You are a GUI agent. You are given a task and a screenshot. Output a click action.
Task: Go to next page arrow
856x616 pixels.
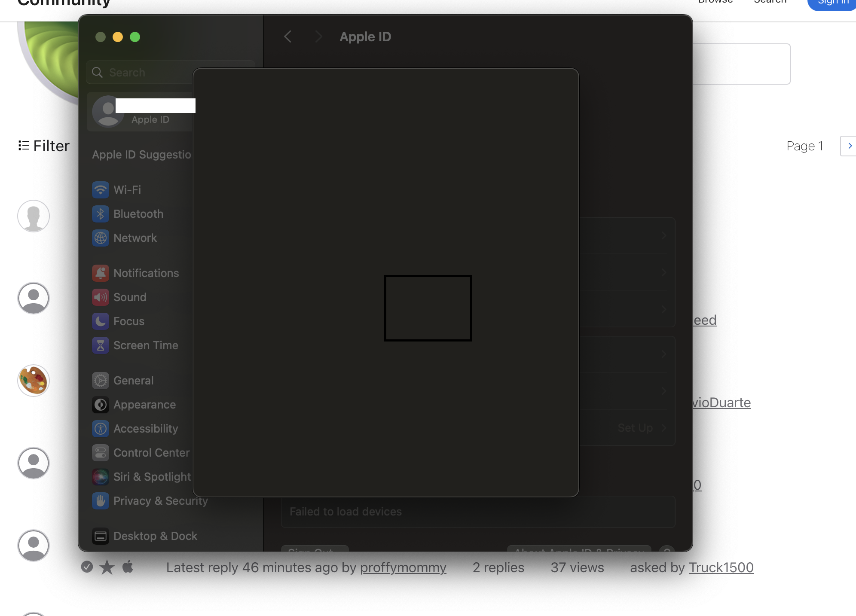[849, 146]
